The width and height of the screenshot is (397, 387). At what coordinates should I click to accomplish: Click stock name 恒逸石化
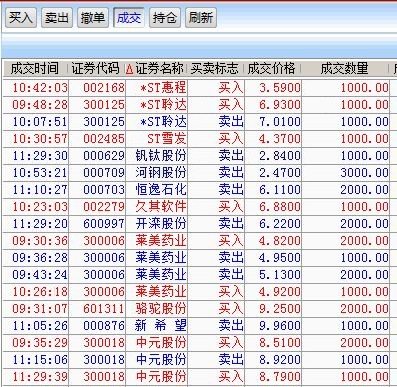pyautogui.click(x=161, y=190)
